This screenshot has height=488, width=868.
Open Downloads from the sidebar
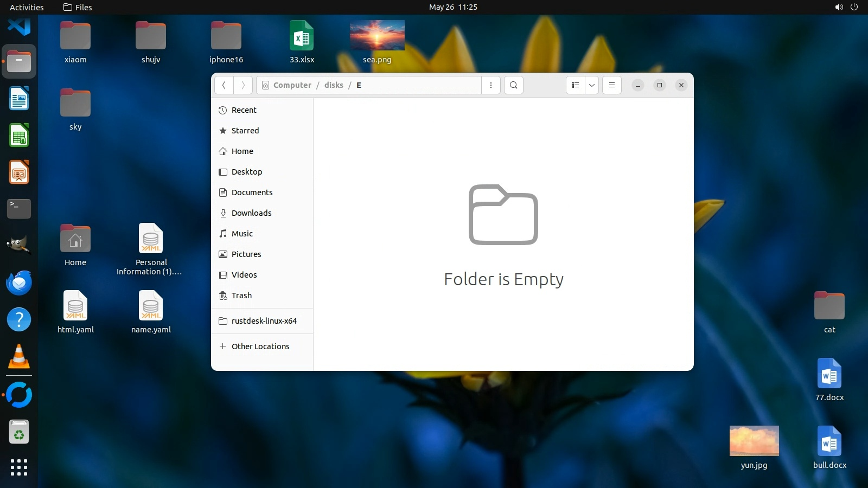tap(251, 213)
